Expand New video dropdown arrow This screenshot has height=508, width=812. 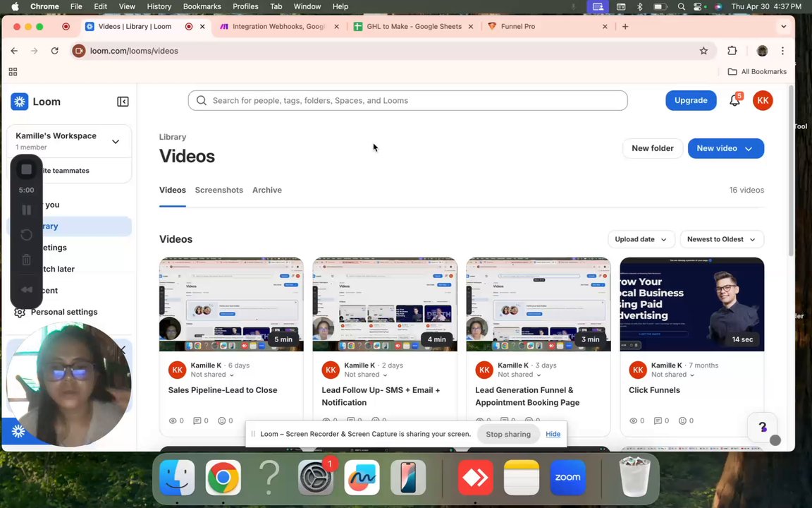coord(749,149)
